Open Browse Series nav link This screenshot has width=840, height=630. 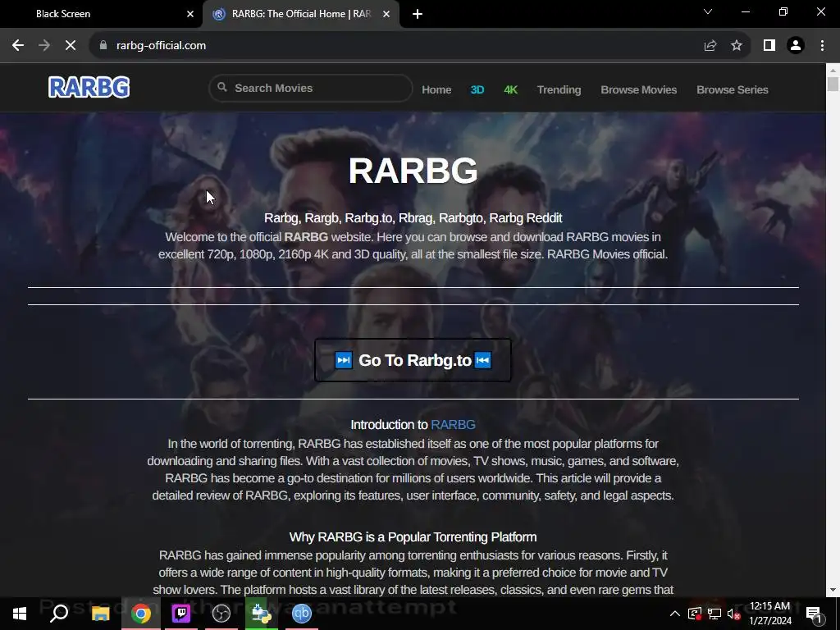click(x=733, y=89)
